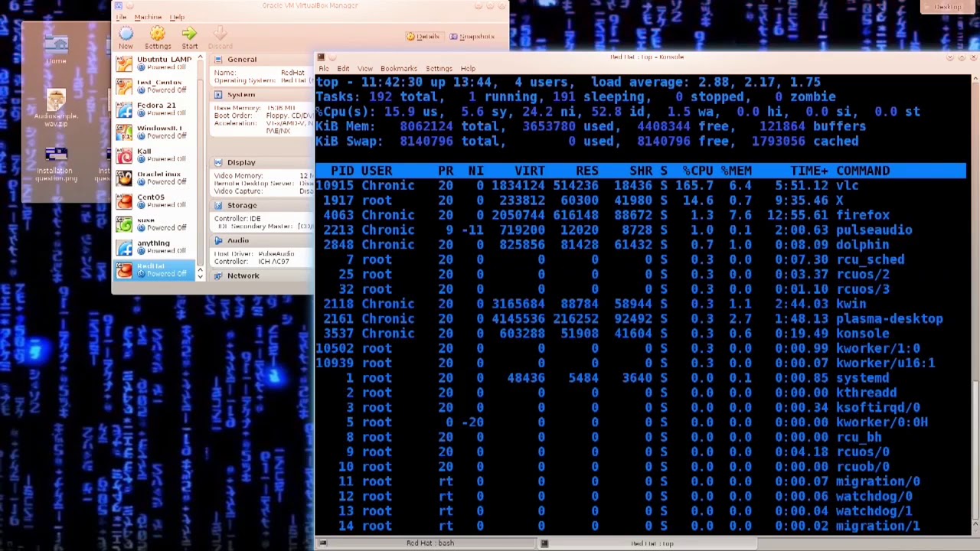
Task: Click the Storage section disk icon
Action: [218, 205]
